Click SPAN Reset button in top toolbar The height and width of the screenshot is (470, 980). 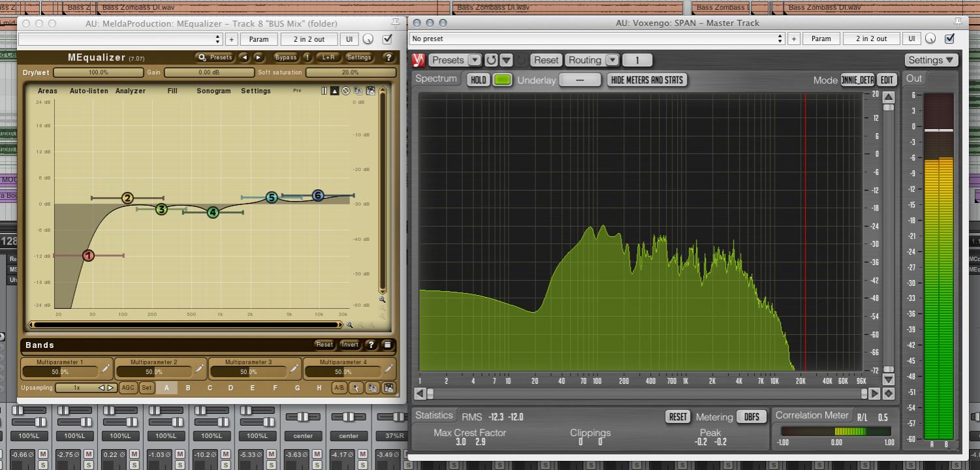tap(546, 60)
